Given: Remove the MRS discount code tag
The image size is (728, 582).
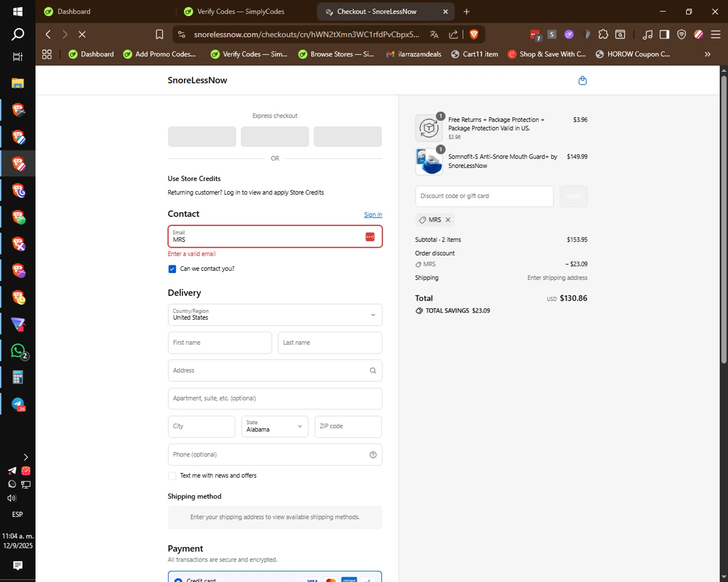Looking at the screenshot, I should pyautogui.click(x=448, y=220).
